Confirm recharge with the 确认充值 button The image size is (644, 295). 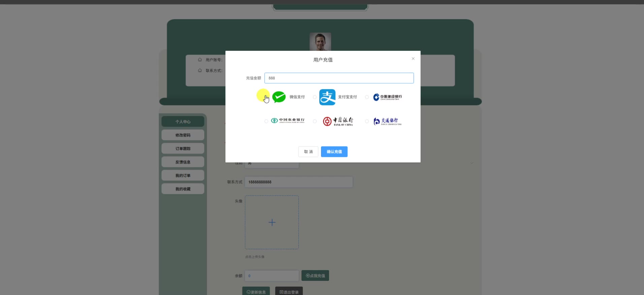334,152
